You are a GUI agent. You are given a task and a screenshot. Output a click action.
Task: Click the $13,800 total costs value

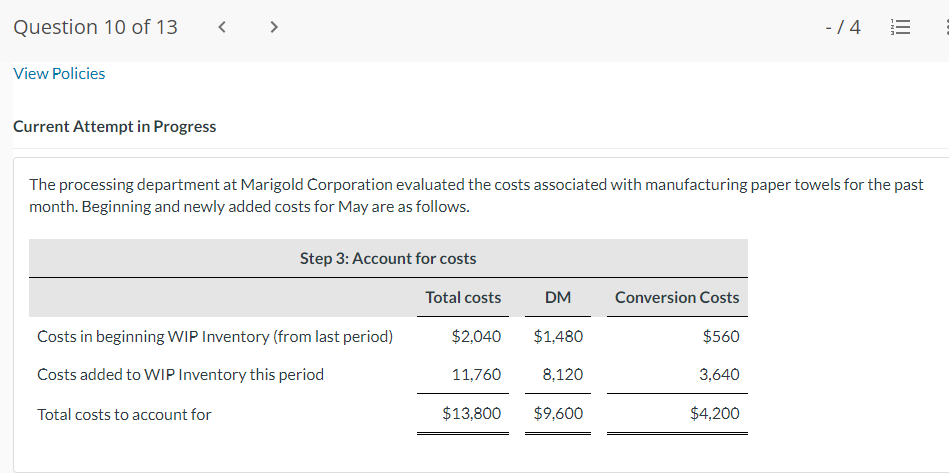[471, 413]
